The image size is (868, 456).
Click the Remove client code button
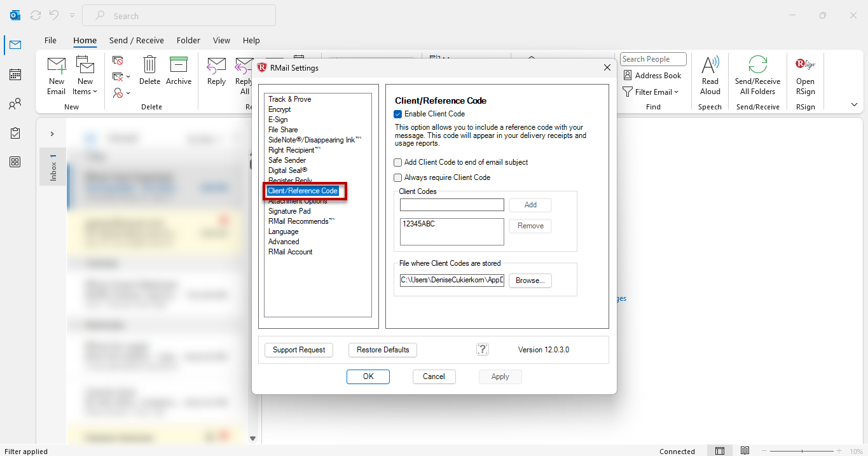530,226
